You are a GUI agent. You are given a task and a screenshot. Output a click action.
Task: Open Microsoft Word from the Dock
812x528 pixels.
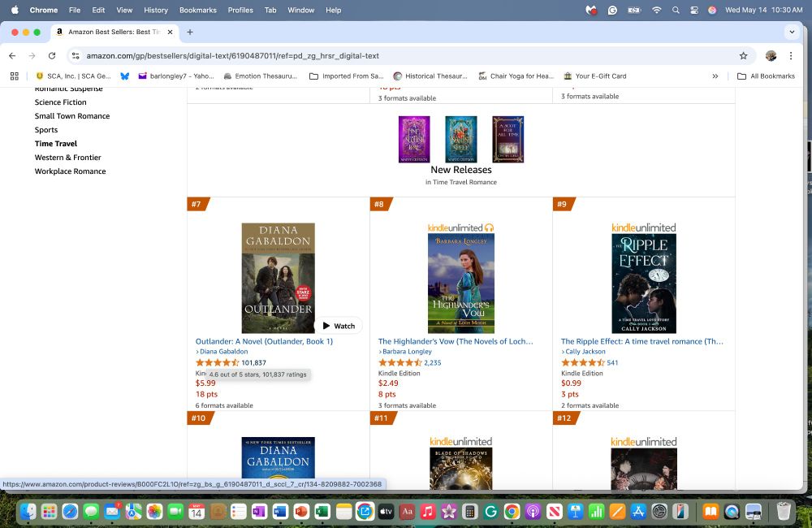[280, 512]
